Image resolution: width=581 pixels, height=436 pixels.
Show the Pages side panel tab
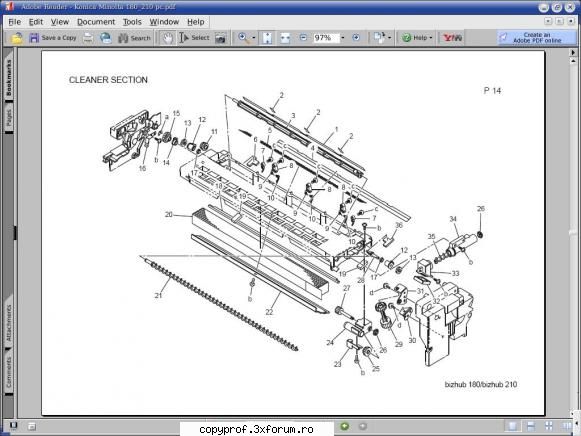[x=9, y=117]
